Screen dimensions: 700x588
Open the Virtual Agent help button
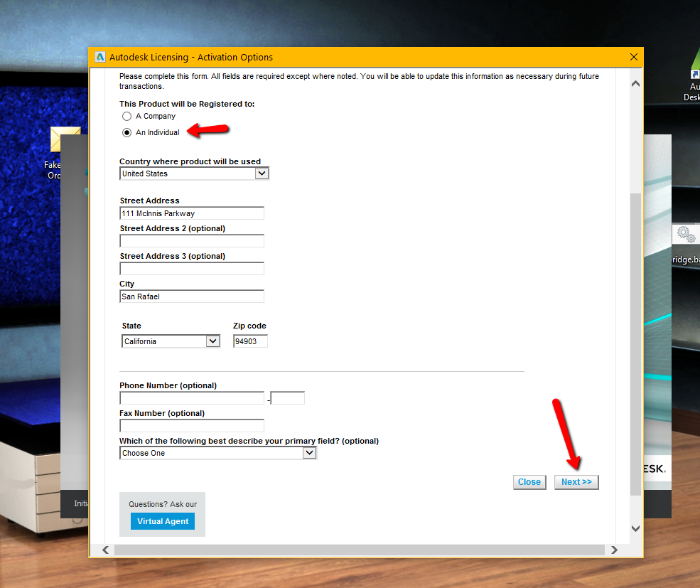[163, 521]
